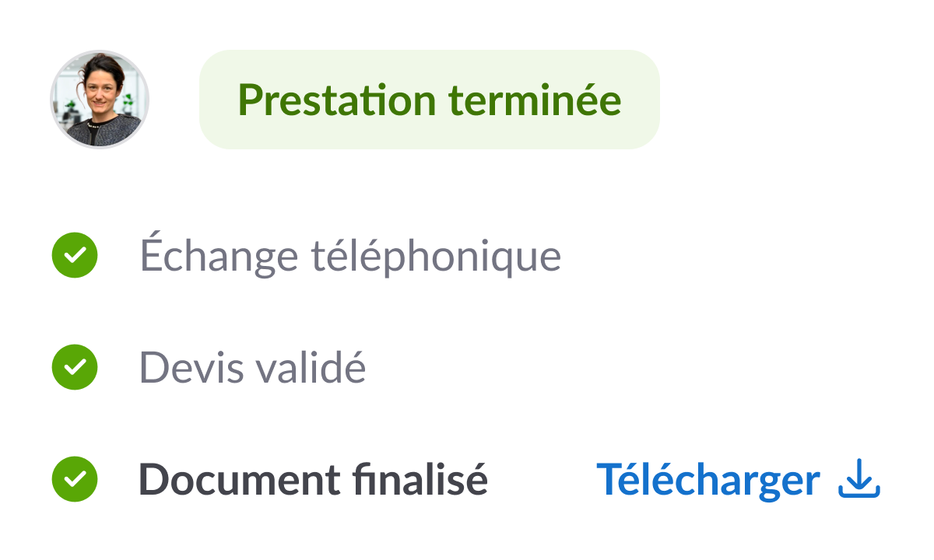Select the Prestation terminée status badge

click(429, 100)
